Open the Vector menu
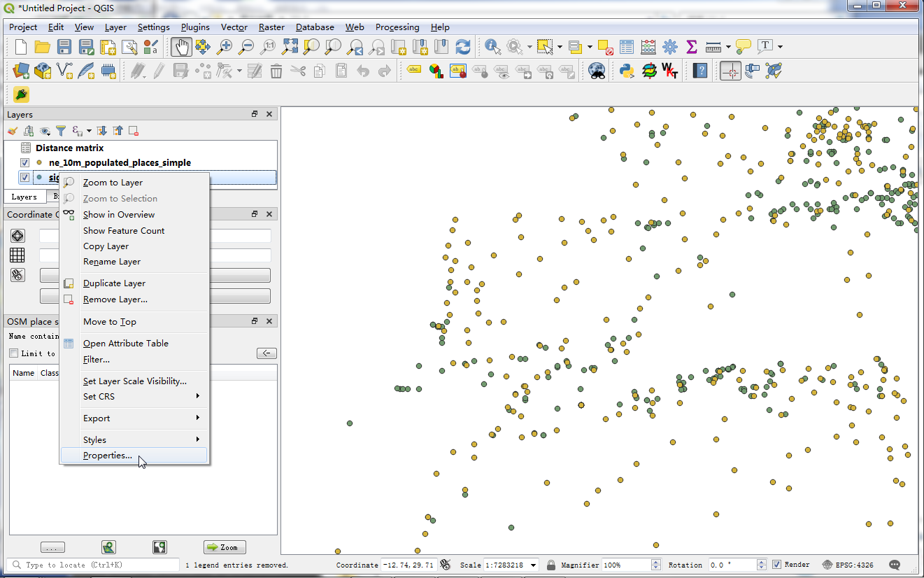 tap(234, 27)
